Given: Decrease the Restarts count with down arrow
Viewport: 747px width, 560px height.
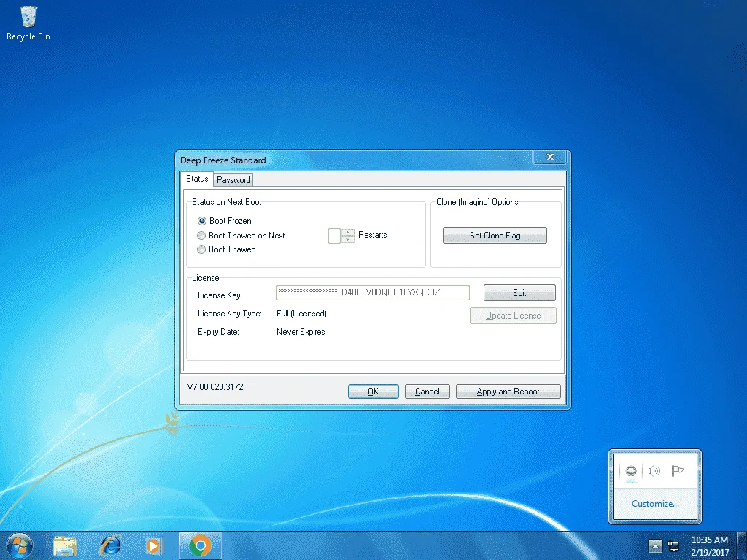Looking at the screenshot, I should pyautogui.click(x=348, y=239).
